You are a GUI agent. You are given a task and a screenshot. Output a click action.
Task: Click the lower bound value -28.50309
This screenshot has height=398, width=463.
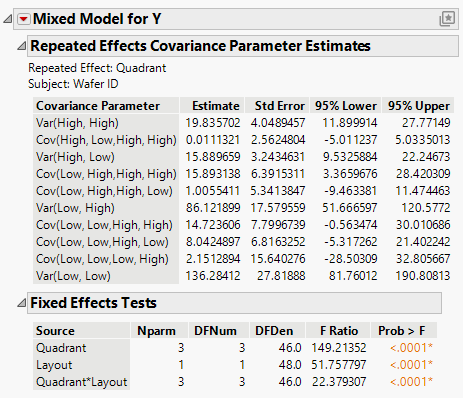[x=351, y=259]
